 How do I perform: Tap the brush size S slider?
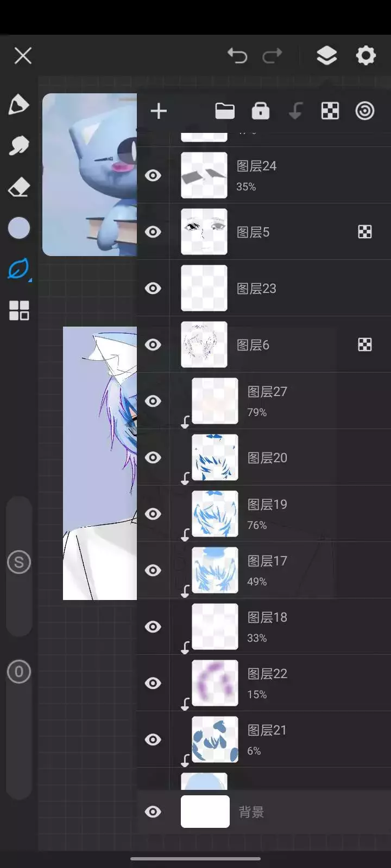pyautogui.click(x=19, y=562)
